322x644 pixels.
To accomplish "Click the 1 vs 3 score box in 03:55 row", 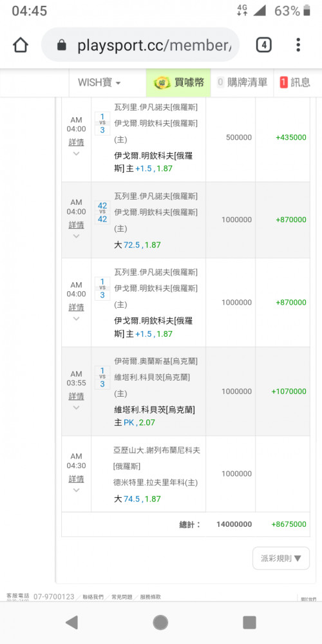I will tap(102, 377).
